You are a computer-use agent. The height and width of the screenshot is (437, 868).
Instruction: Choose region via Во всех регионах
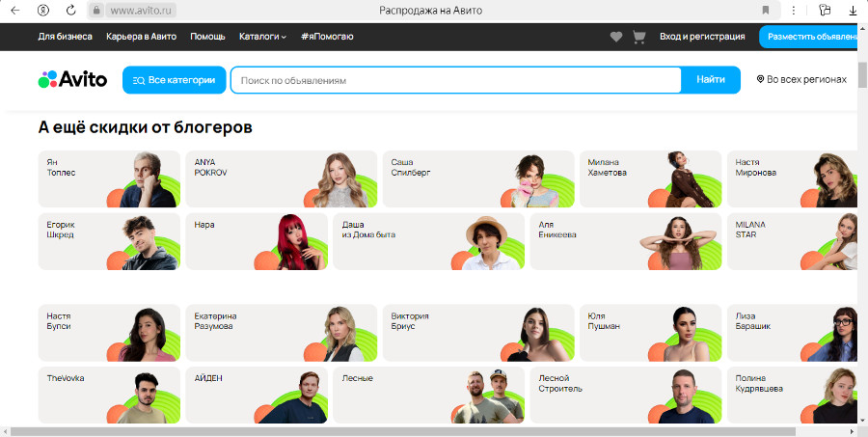[801, 80]
